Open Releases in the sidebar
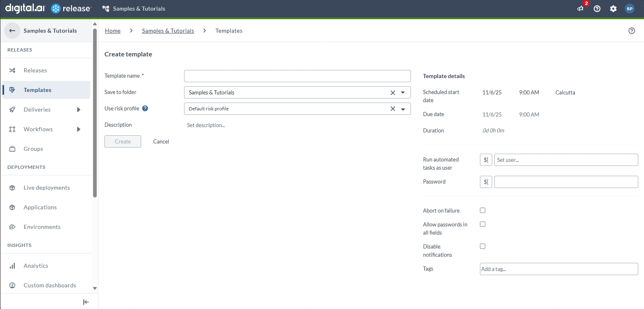 (35, 70)
